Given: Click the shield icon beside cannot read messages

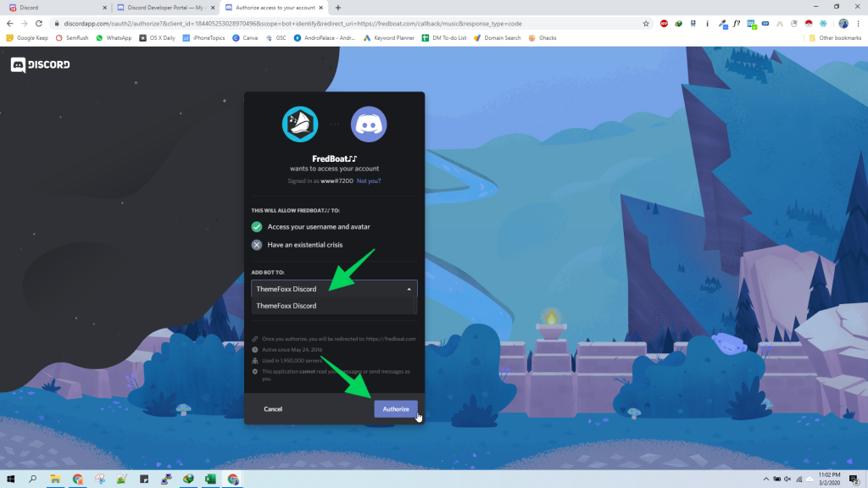Looking at the screenshot, I should point(255,372).
